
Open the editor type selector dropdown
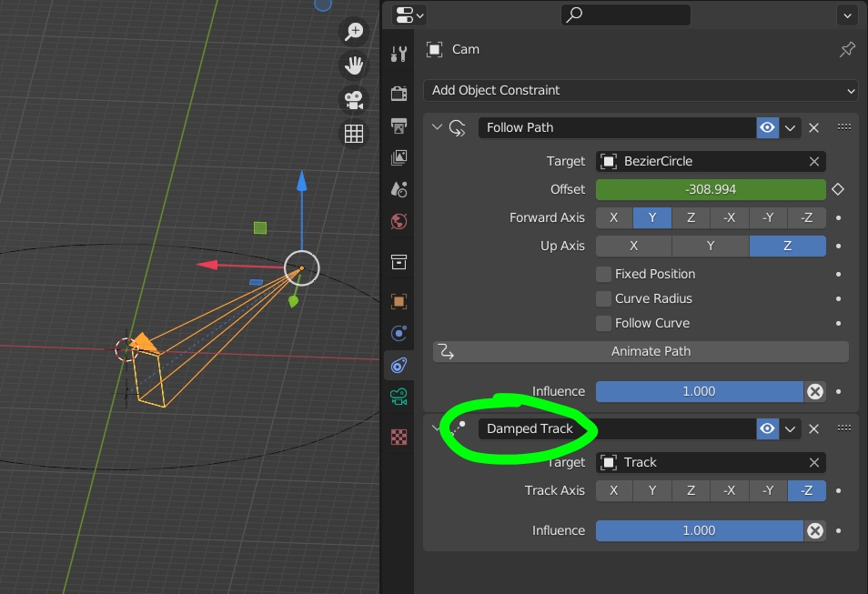pos(407,15)
